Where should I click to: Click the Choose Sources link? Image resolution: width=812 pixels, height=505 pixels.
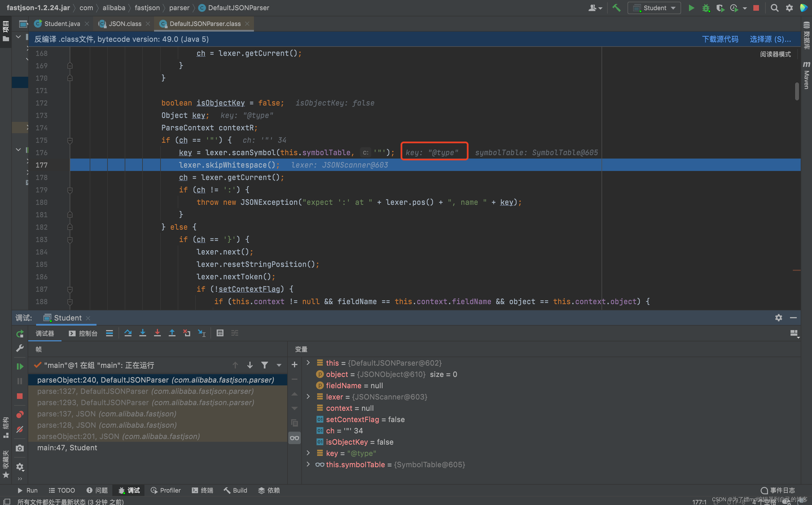770,39
